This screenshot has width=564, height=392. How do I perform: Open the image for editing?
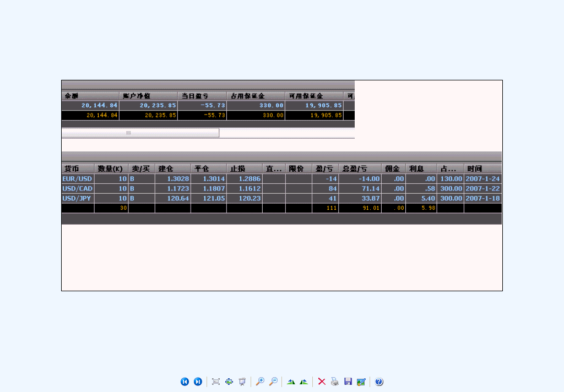pyautogui.click(x=361, y=382)
